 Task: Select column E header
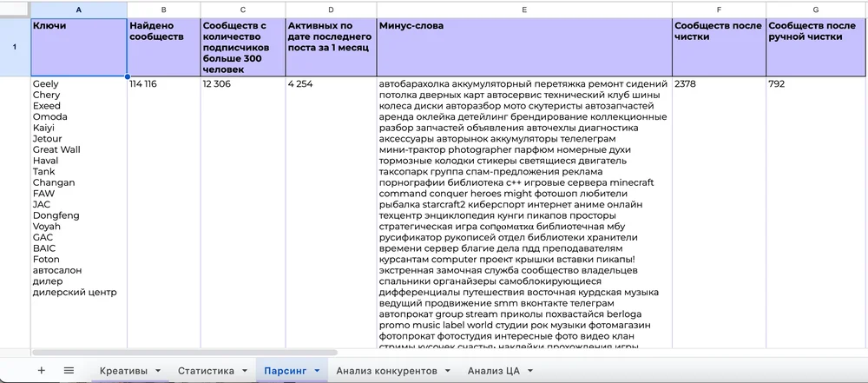click(x=524, y=10)
